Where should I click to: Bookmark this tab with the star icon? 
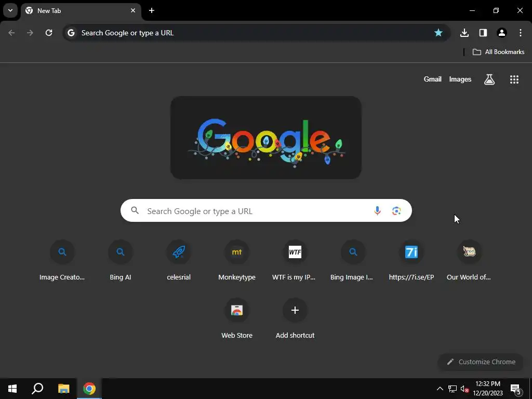tap(438, 33)
